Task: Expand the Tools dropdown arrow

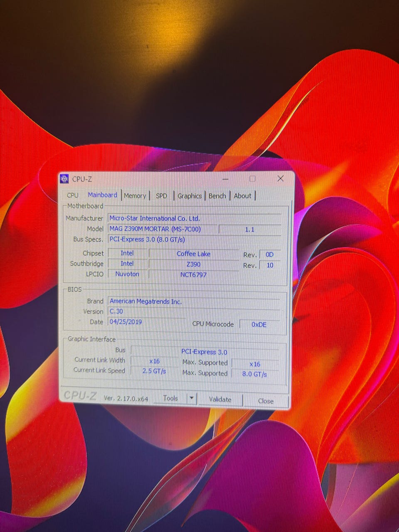Action: tap(191, 398)
